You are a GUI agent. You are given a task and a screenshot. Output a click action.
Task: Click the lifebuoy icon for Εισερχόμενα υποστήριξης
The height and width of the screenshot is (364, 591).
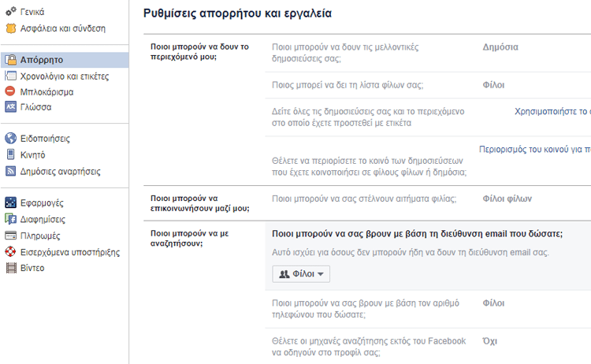(10, 251)
